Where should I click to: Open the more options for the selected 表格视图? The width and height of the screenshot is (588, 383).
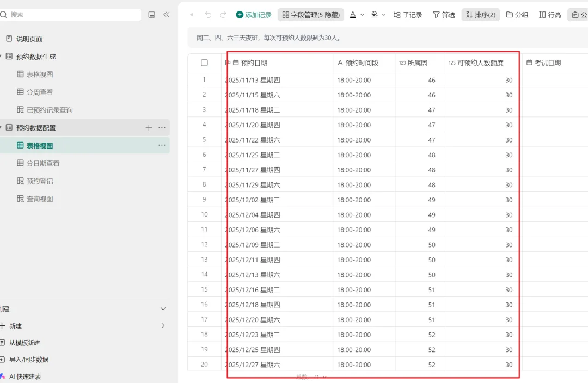coord(162,145)
